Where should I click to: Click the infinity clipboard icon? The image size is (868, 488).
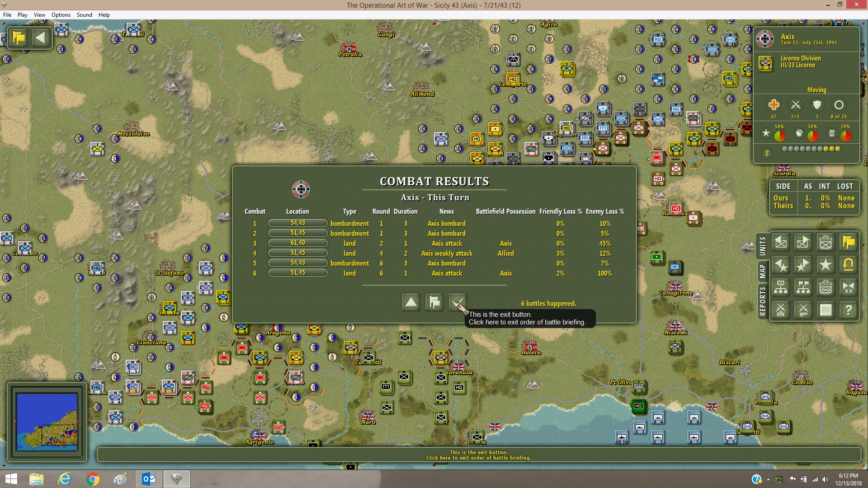[826, 287]
